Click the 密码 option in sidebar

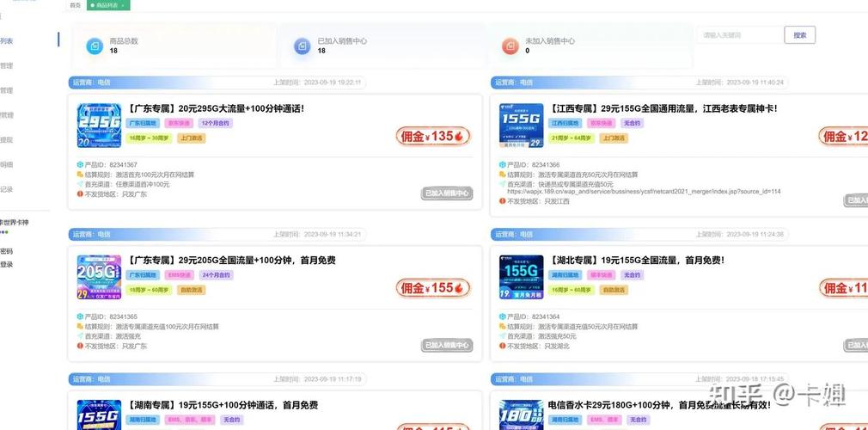coord(6,251)
